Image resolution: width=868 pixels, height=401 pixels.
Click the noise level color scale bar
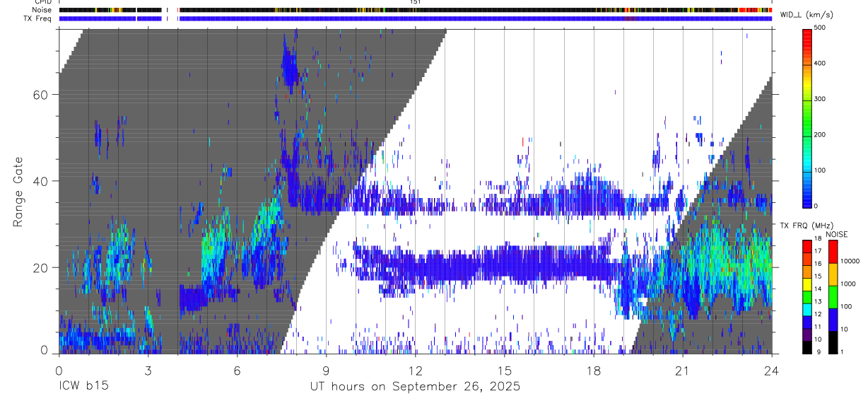[x=833, y=296]
